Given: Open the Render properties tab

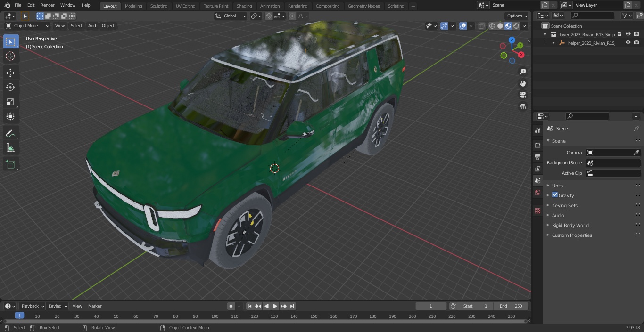Looking at the screenshot, I should point(537,145).
